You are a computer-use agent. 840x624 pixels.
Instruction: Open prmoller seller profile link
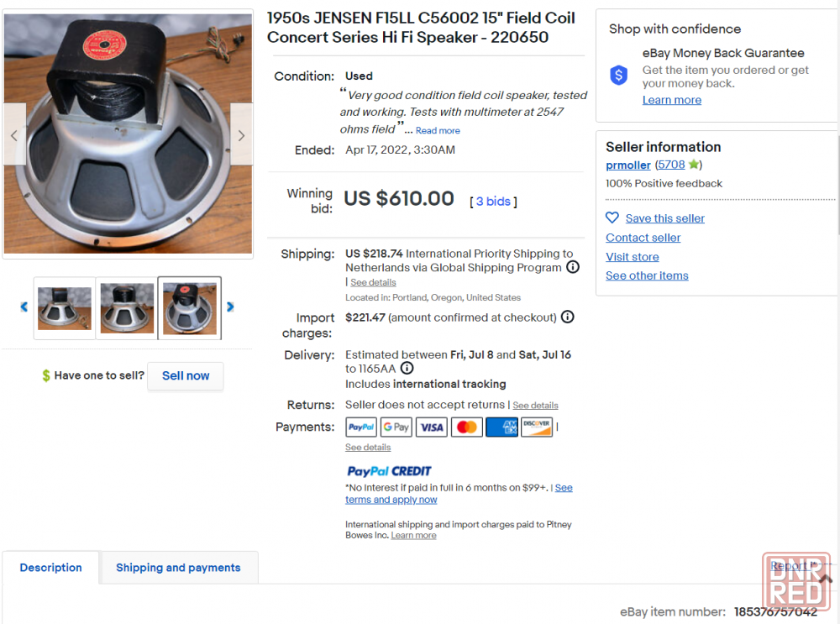point(627,165)
